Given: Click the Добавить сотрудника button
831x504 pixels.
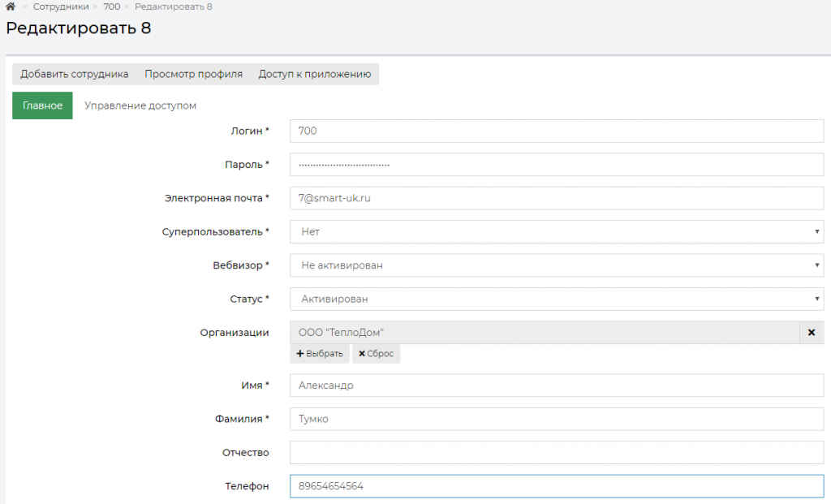Looking at the screenshot, I should [75, 74].
